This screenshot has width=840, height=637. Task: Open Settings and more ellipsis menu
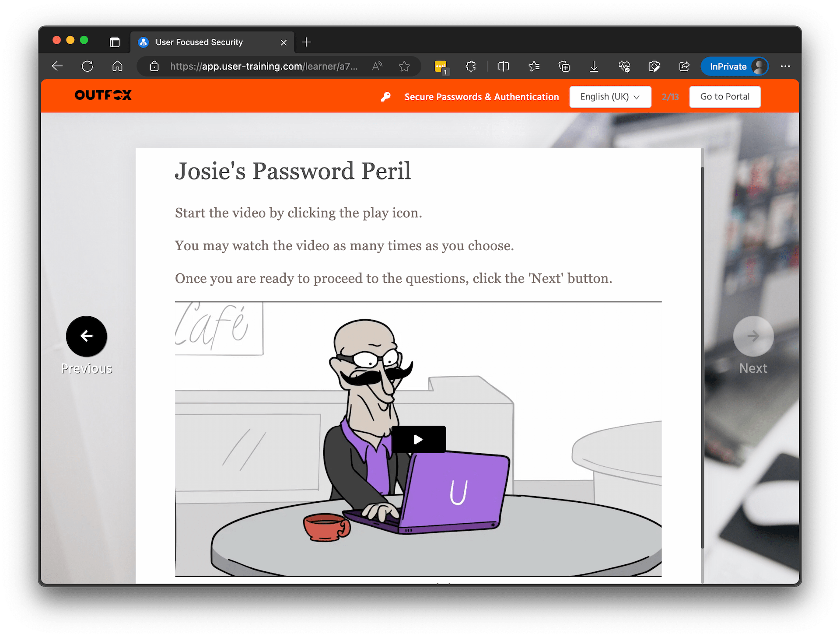pos(785,66)
